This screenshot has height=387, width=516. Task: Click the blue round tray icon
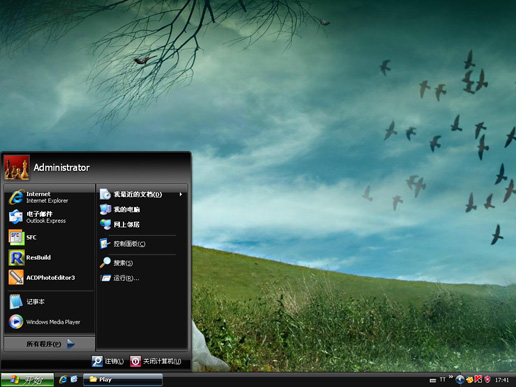(460, 380)
